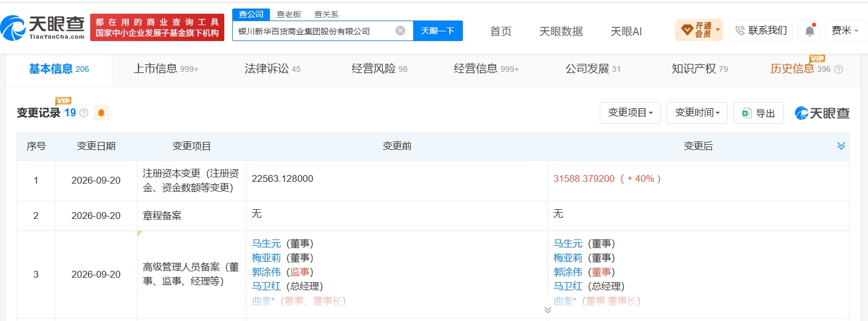Open 梅亚莉 link in the 变更前 column
Screen dimensions: 868x321
266,258
